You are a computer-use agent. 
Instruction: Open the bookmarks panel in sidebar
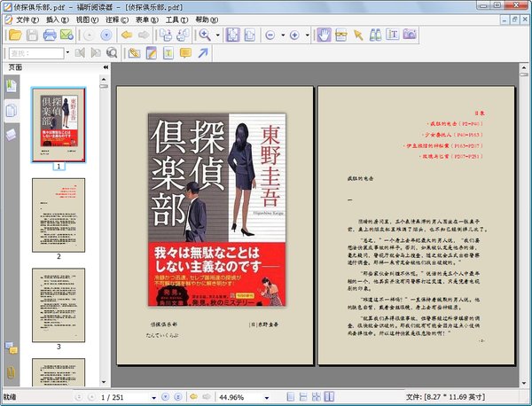[x=11, y=85]
